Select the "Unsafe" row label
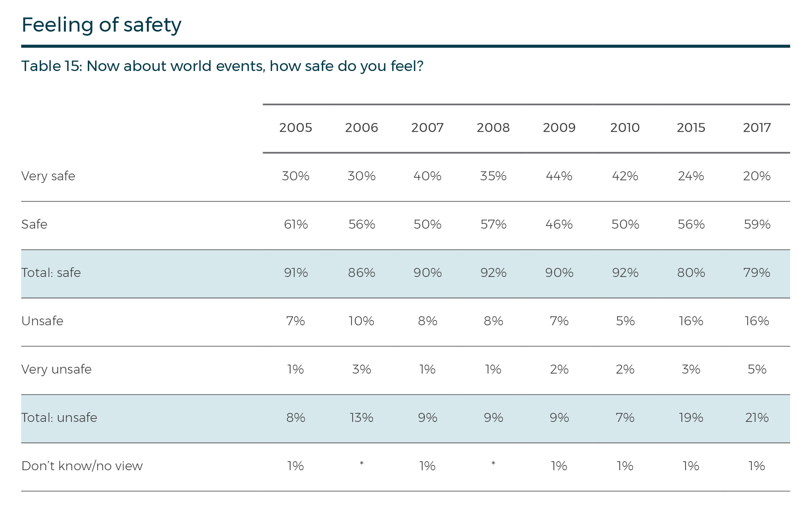The image size is (812, 520). [42, 321]
